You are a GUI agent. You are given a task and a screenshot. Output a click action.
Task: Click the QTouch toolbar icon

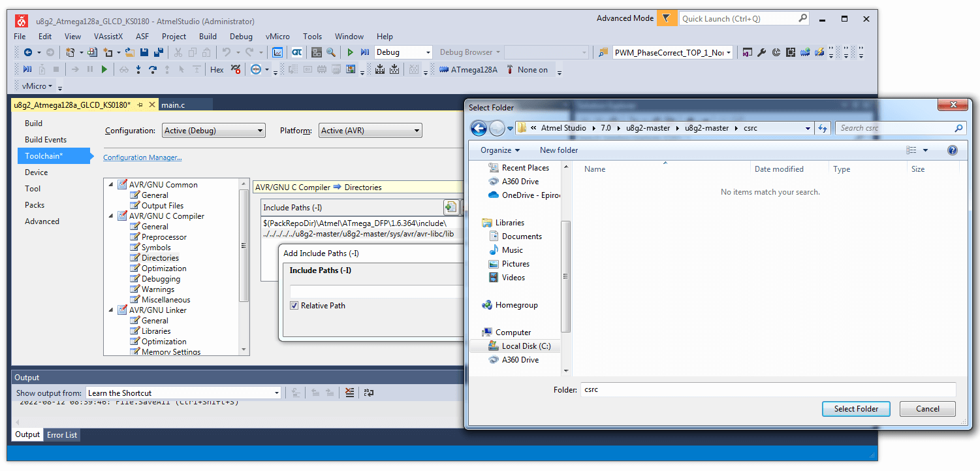click(x=296, y=52)
